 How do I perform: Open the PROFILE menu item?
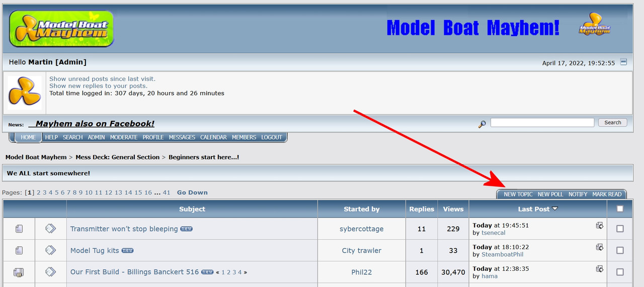(153, 137)
